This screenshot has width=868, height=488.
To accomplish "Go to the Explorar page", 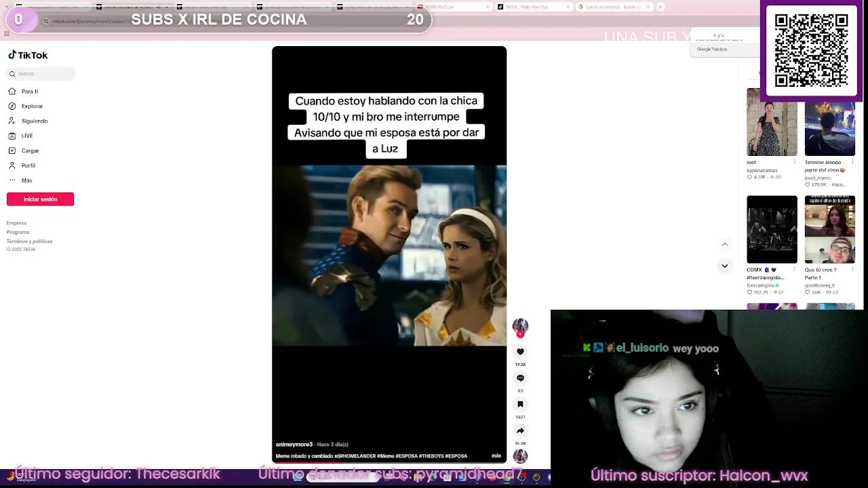I will 32,106.
